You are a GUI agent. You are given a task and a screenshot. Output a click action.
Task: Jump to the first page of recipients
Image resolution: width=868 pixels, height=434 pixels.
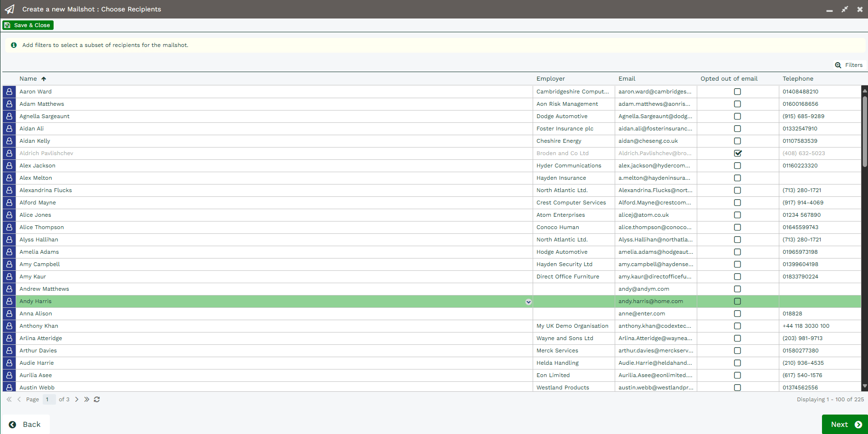pyautogui.click(x=9, y=399)
